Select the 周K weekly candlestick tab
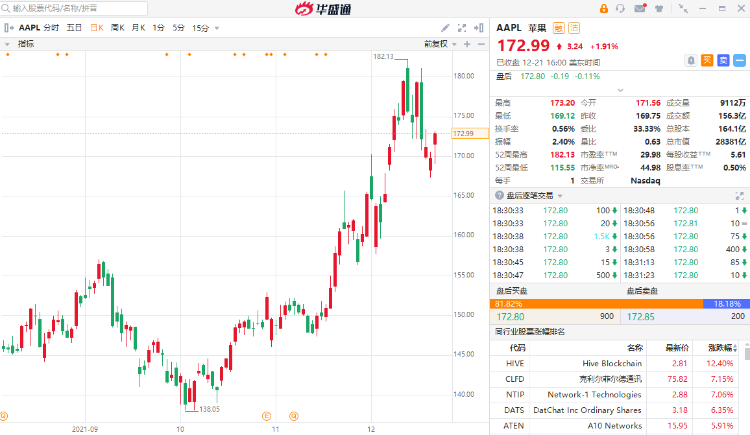 tap(118, 28)
